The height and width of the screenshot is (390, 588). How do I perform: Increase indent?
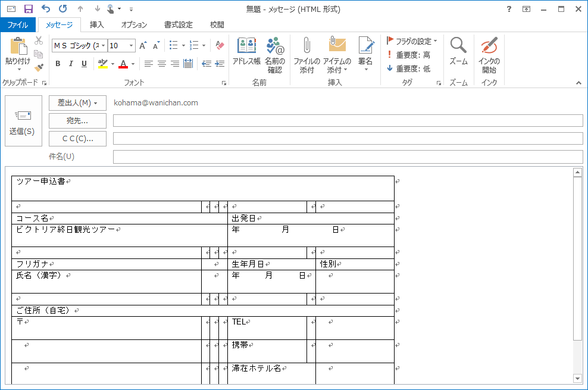point(220,64)
